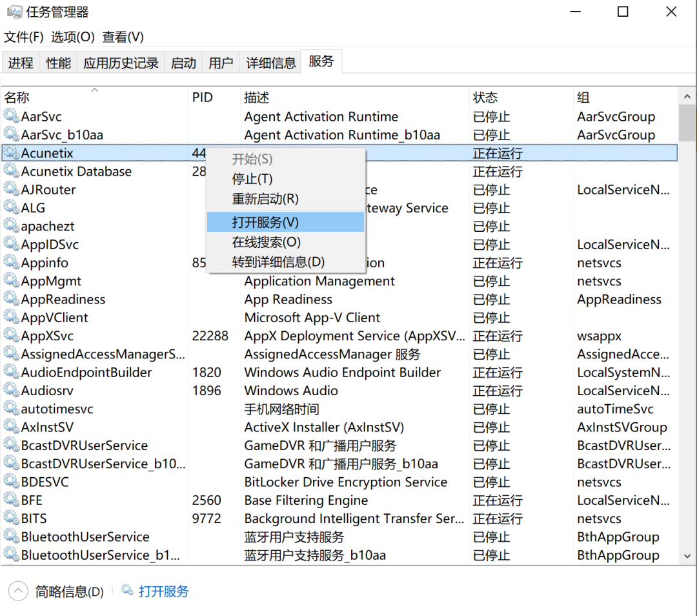The image size is (697, 616).
Task: Click the gear icon beside AarSvc
Action: [12, 116]
